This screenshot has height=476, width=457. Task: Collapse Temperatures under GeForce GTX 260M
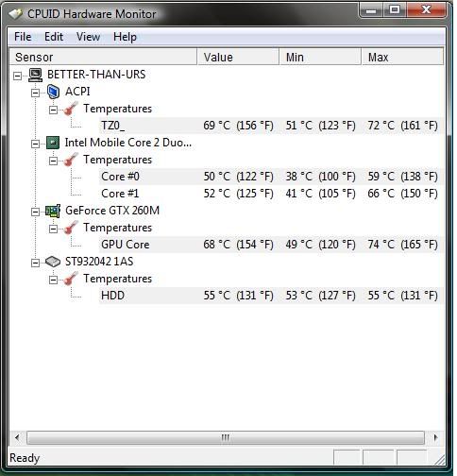[53, 229]
